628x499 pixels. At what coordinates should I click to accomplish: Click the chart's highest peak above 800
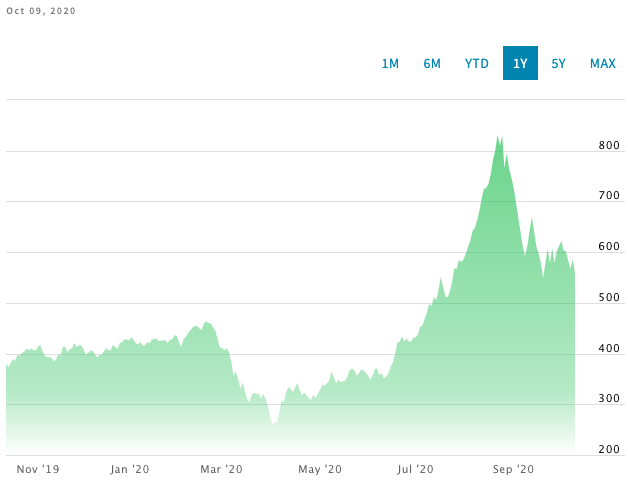498,138
